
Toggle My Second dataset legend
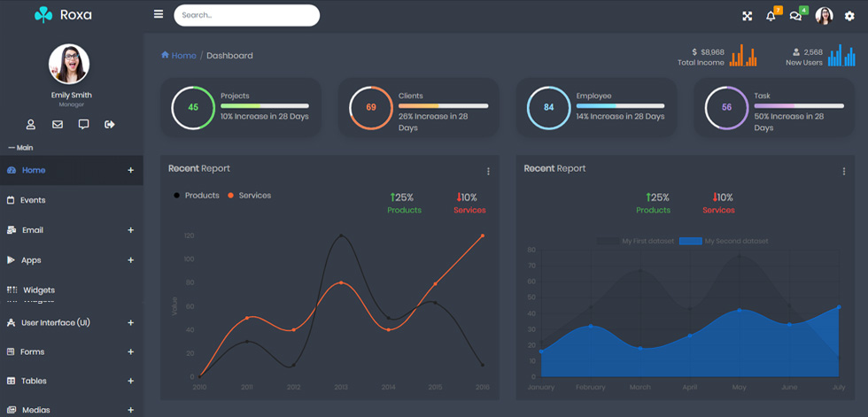pos(724,241)
